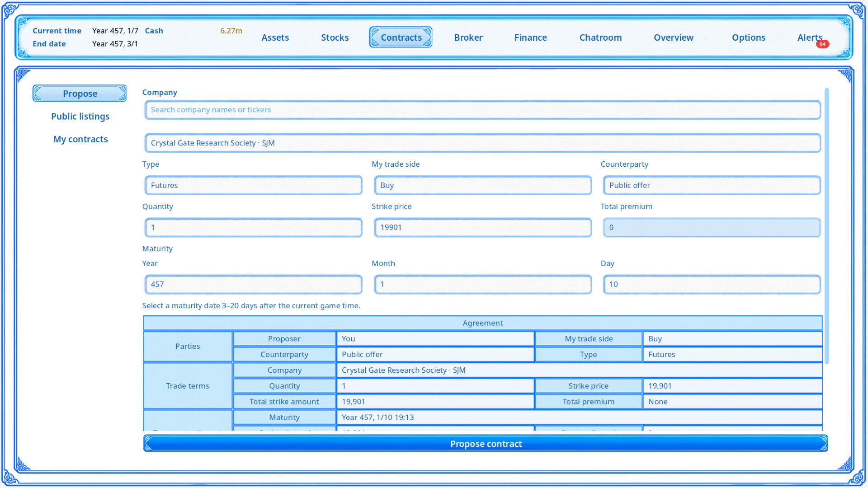Click the Propose contract button
Image resolution: width=868 pixels, height=488 pixels.
[x=486, y=444]
